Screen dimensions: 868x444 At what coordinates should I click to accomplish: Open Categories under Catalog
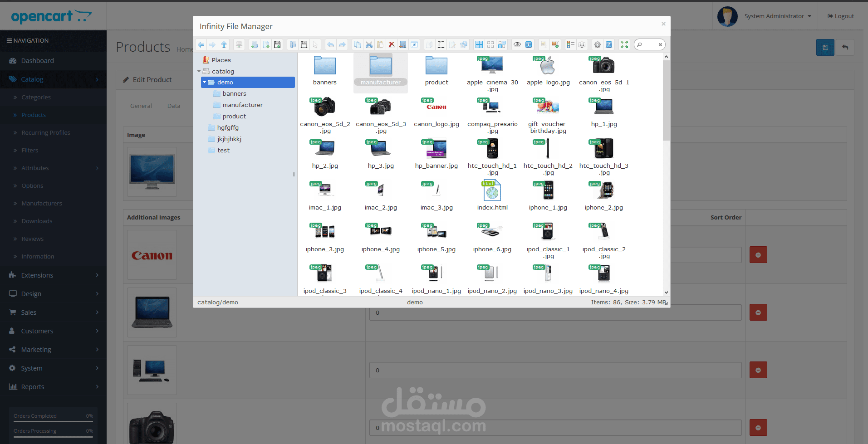[x=36, y=98]
